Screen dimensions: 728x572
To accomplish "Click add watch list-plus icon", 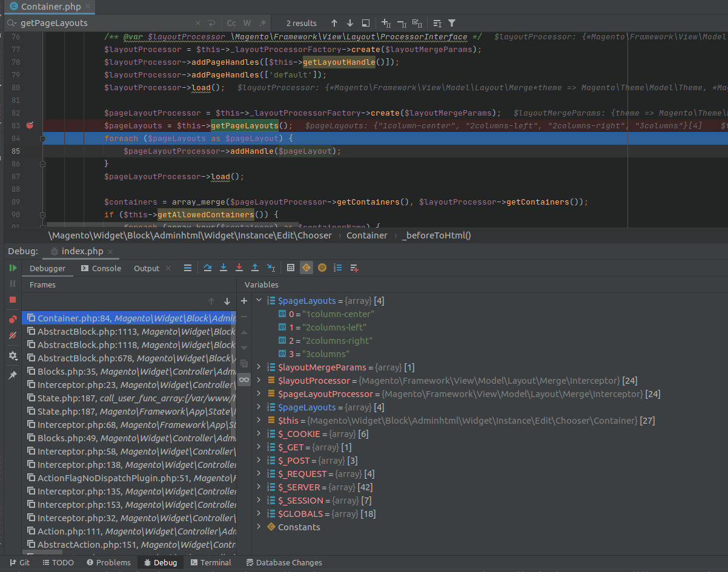I will tap(354, 268).
